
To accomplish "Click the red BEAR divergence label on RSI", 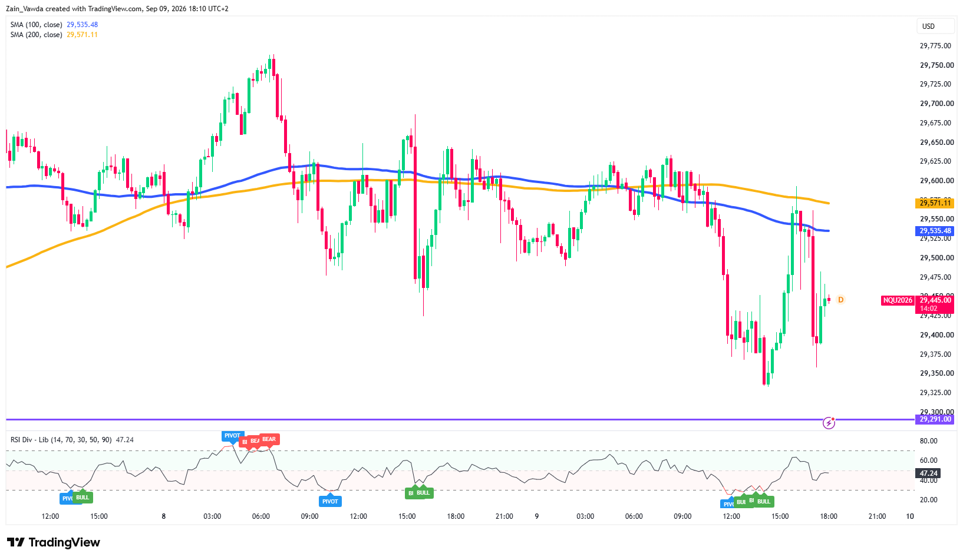I will click(x=269, y=439).
